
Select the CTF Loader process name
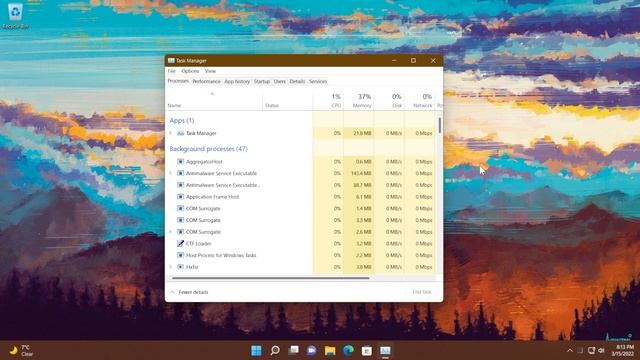(x=198, y=244)
